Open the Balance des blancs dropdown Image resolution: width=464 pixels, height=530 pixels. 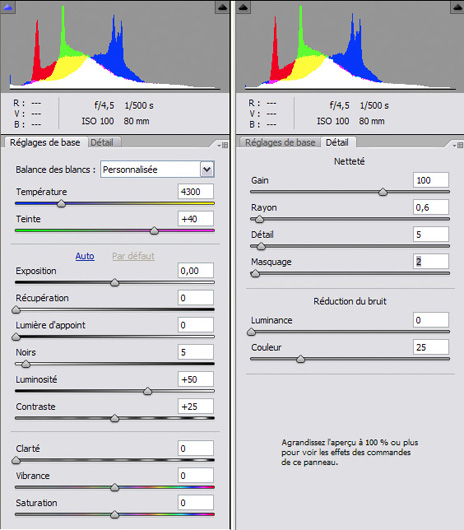(x=207, y=169)
